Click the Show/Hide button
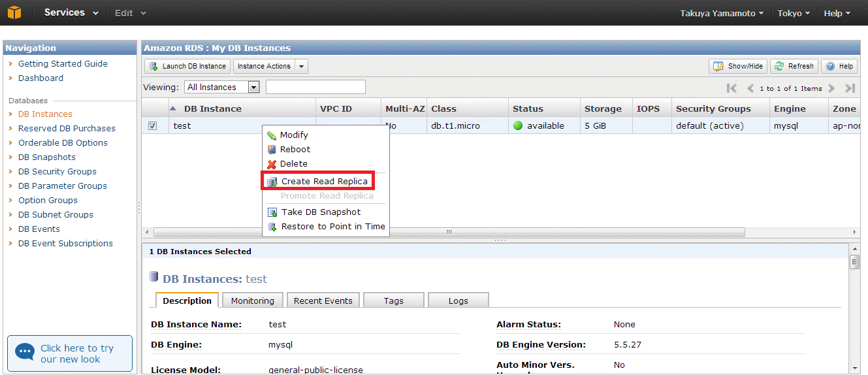868x375 pixels. [x=738, y=66]
